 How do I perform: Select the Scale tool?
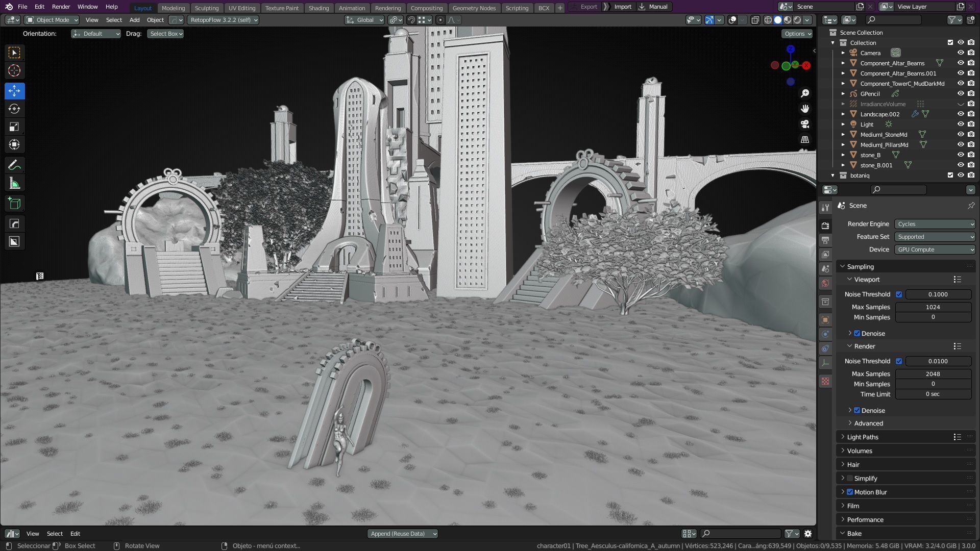[x=14, y=127]
